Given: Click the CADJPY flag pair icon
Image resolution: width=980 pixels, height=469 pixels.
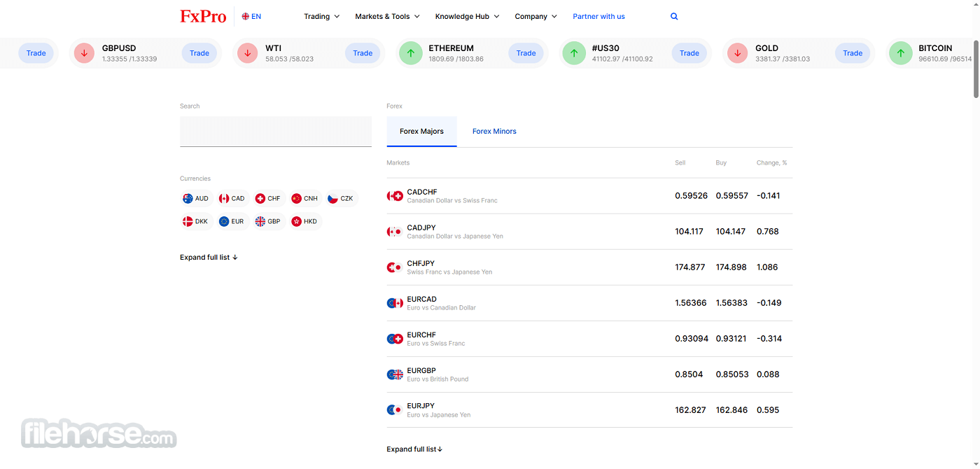Looking at the screenshot, I should point(395,232).
